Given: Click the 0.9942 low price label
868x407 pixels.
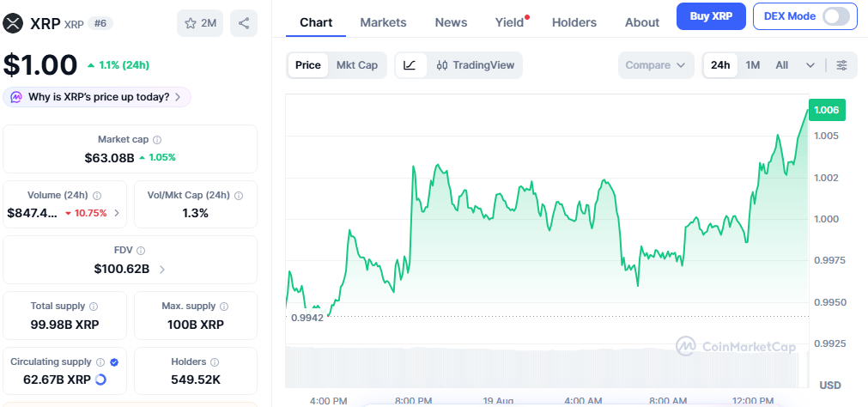Looking at the screenshot, I should tap(307, 318).
